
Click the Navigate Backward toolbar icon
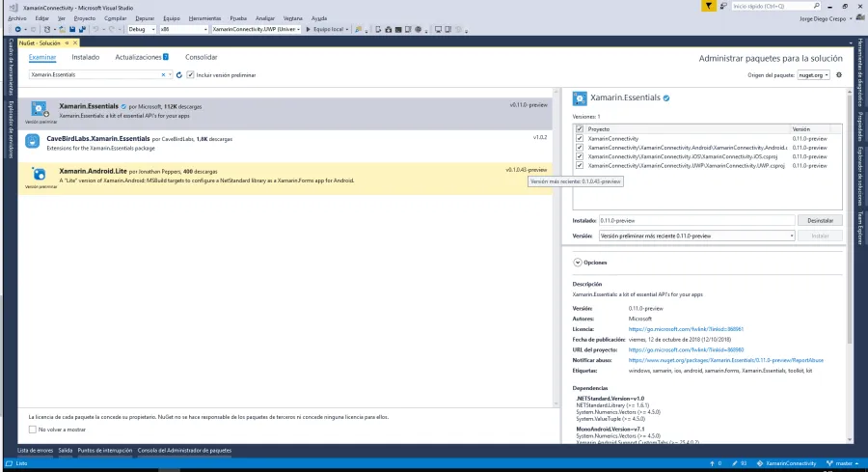pos(17,29)
